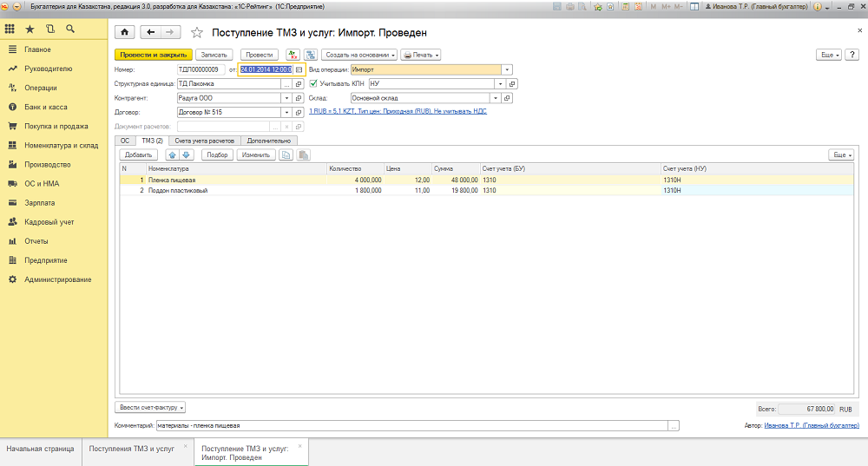Expand НУ dropdown arrow

[501, 84]
